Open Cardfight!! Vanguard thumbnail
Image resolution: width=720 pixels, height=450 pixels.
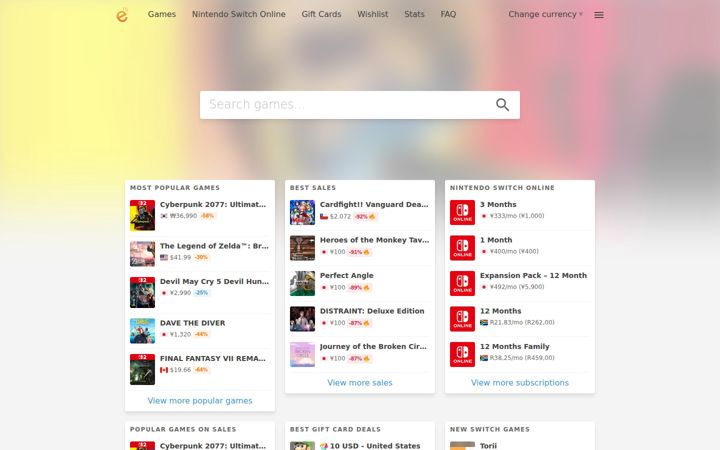(302, 213)
